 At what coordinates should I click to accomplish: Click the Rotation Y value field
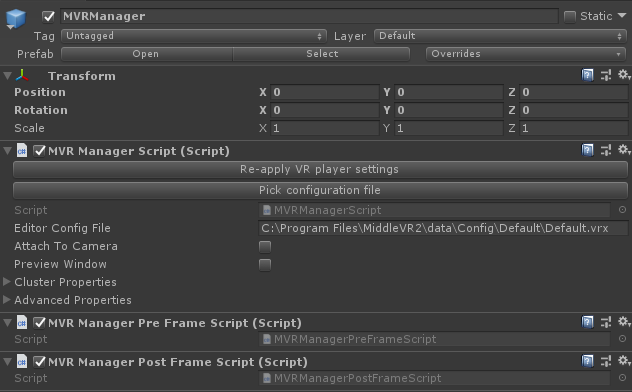coord(449,110)
